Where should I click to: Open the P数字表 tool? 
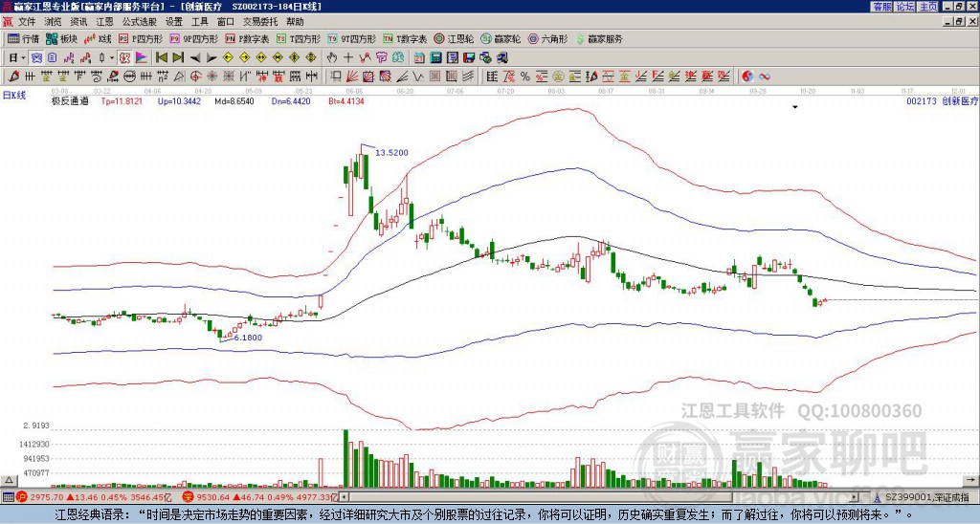(x=248, y=38)
